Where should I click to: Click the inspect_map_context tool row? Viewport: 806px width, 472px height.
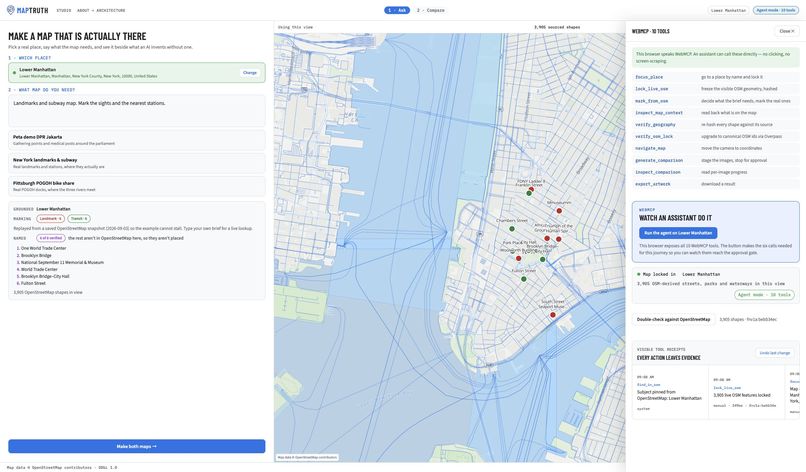click(x=716, y=113)
